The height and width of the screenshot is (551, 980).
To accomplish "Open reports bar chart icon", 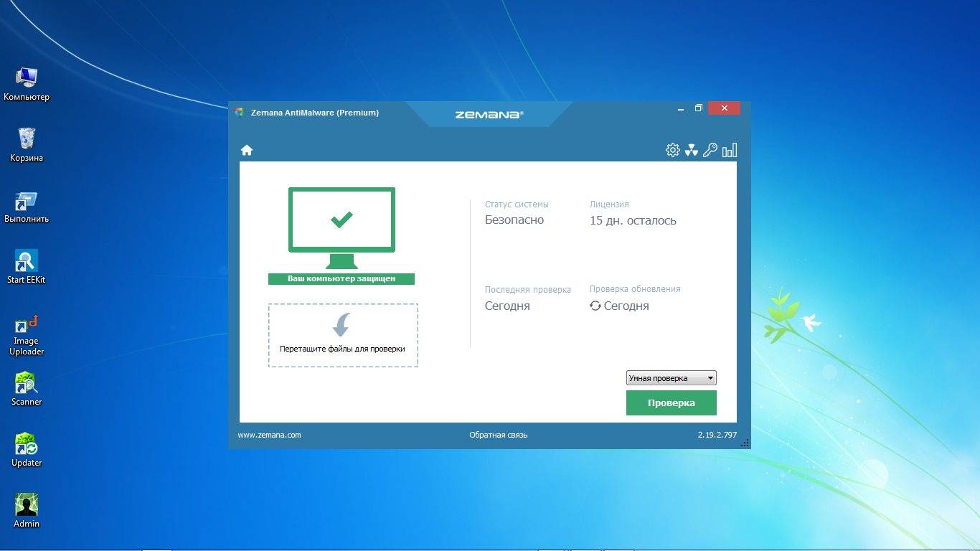I will click(x=730, y=150).
